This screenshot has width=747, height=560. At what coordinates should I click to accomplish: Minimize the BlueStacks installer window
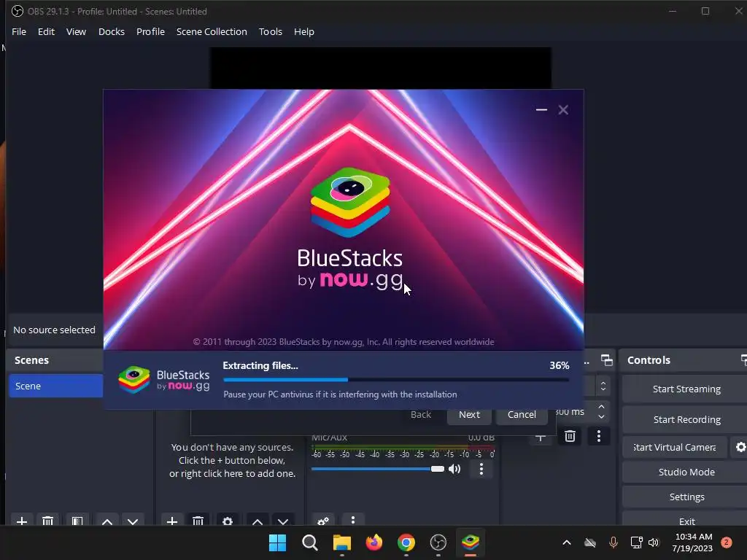(x=541, y=110)
